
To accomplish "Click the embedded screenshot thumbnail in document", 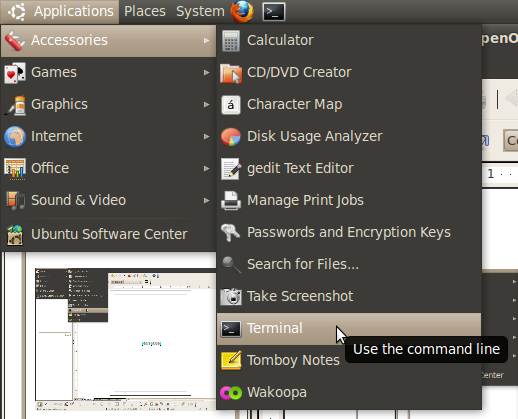I will 126,339.
